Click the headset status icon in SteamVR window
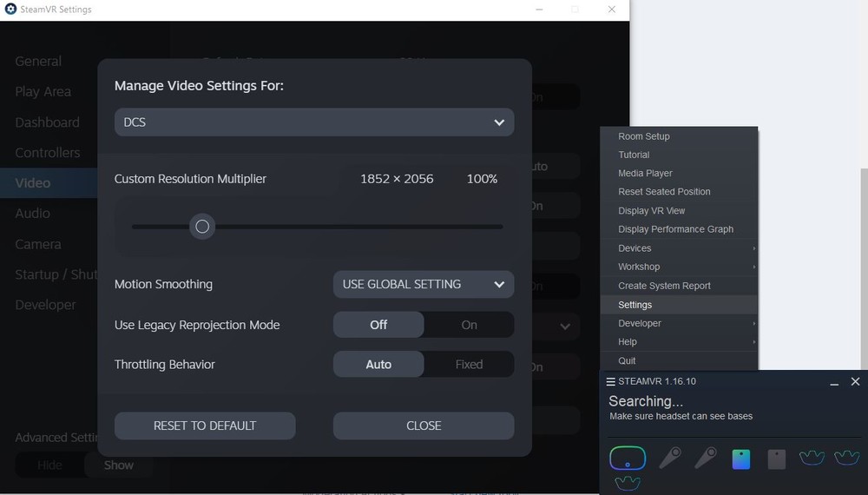Screen dimensions: 868x495 point(628,459)
